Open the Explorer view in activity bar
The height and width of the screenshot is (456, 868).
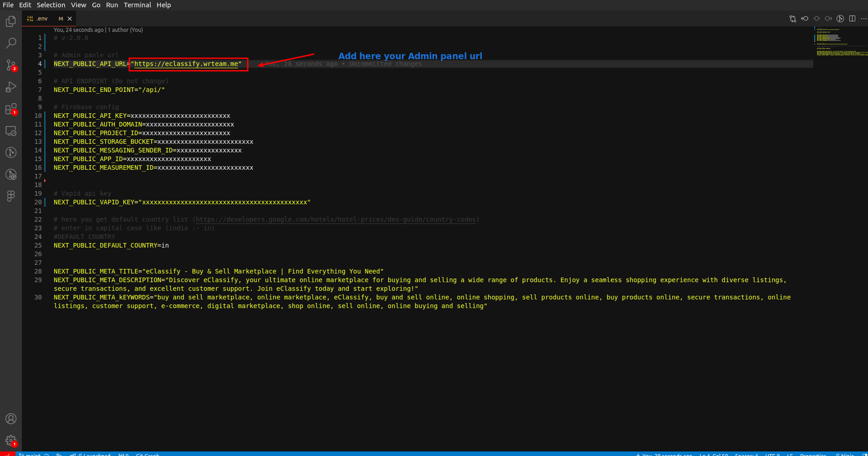click(x=11, y=21)
